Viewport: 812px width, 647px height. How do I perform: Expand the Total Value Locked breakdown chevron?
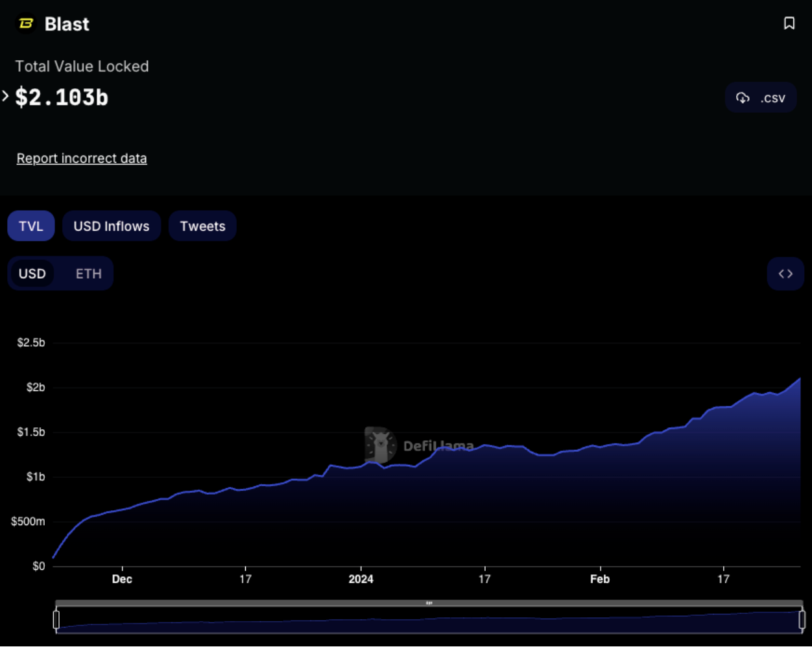click(5, 97)
